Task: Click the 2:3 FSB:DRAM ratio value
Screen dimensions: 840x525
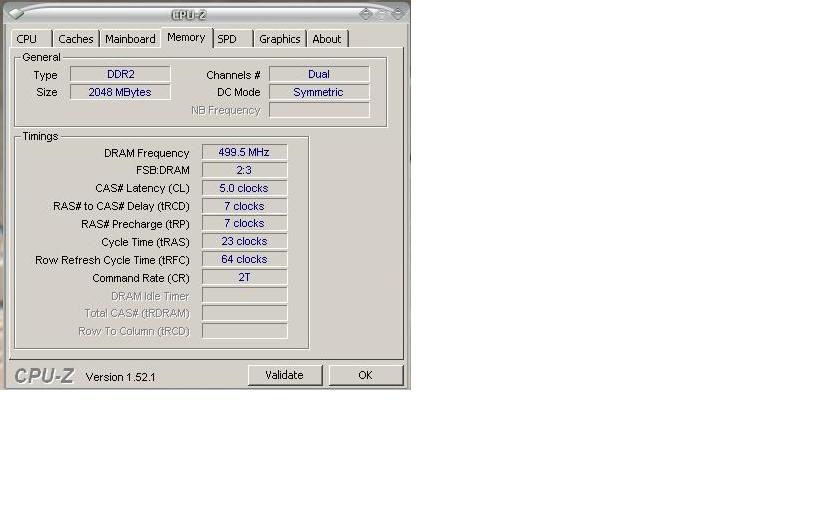Action: point(244,170)
